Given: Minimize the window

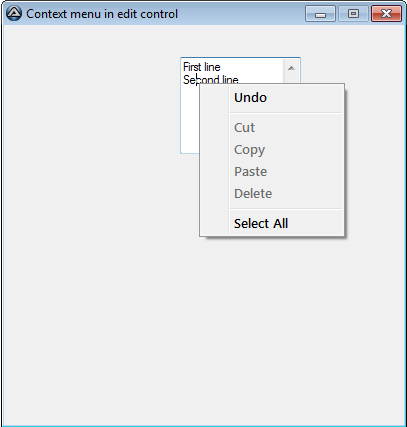Looking at the screenshot, I should [x=320, y=14].
